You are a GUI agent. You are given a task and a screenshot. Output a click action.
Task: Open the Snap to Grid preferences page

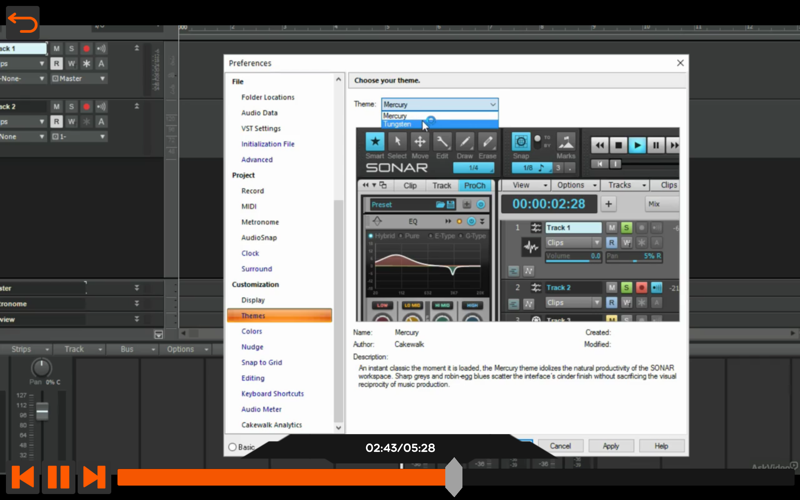click(x=261, y=363)
